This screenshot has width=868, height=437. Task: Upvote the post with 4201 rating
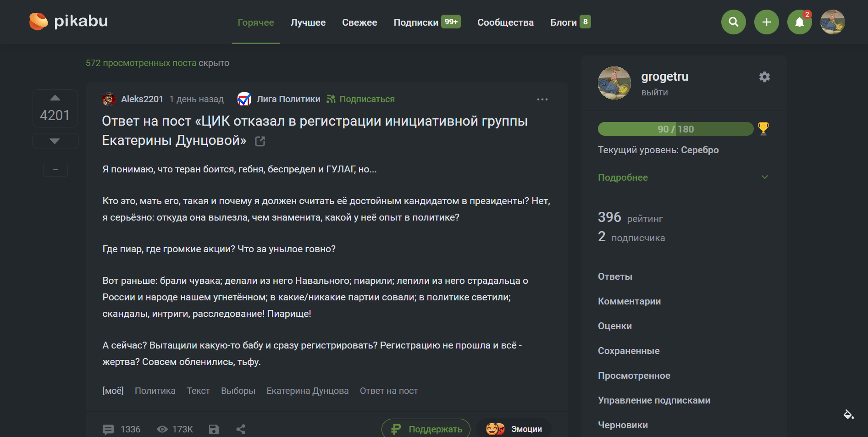[55, 98]
